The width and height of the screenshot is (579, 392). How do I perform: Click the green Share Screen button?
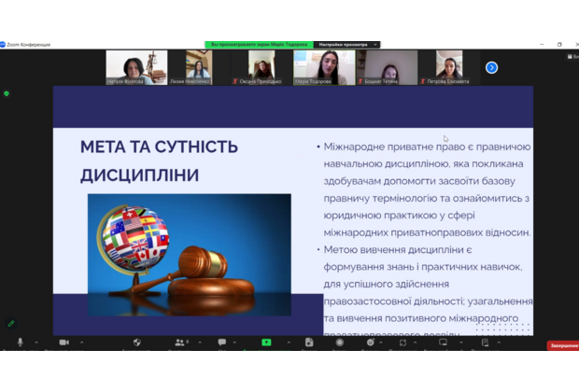click(x=266, y=343)
